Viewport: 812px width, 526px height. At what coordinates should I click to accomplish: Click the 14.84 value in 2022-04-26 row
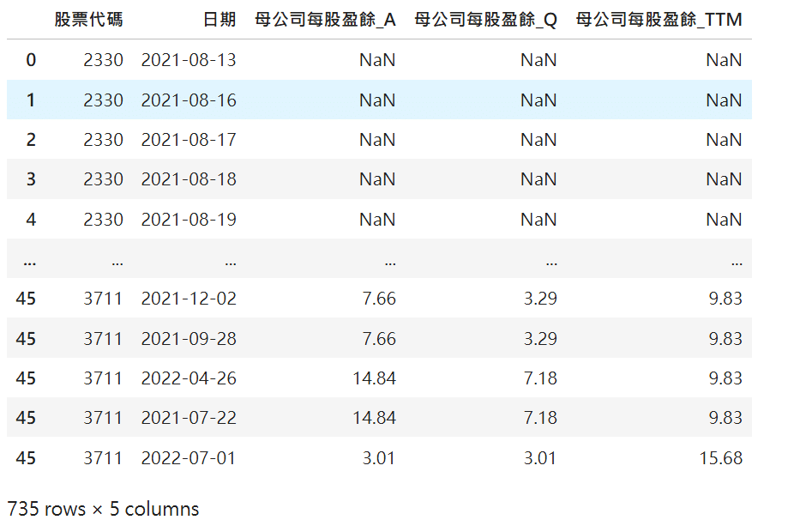374,378
